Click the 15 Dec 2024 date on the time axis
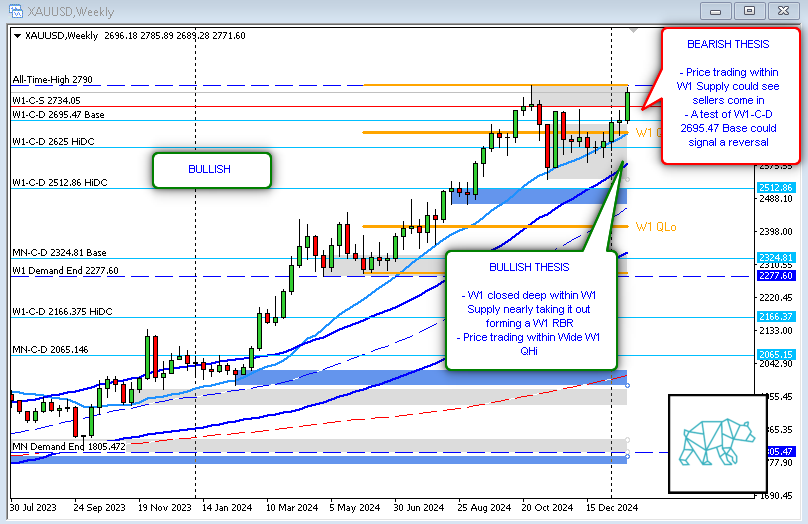 [x=612, y=507]
